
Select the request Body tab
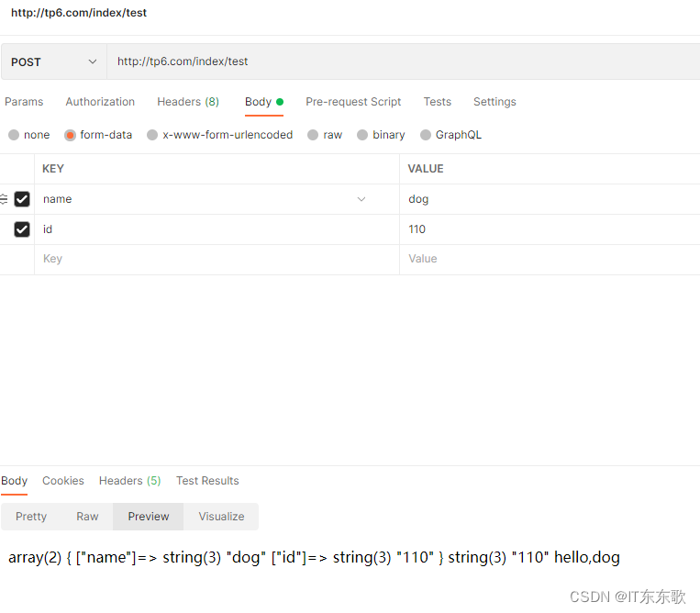[x=264, y=102]
